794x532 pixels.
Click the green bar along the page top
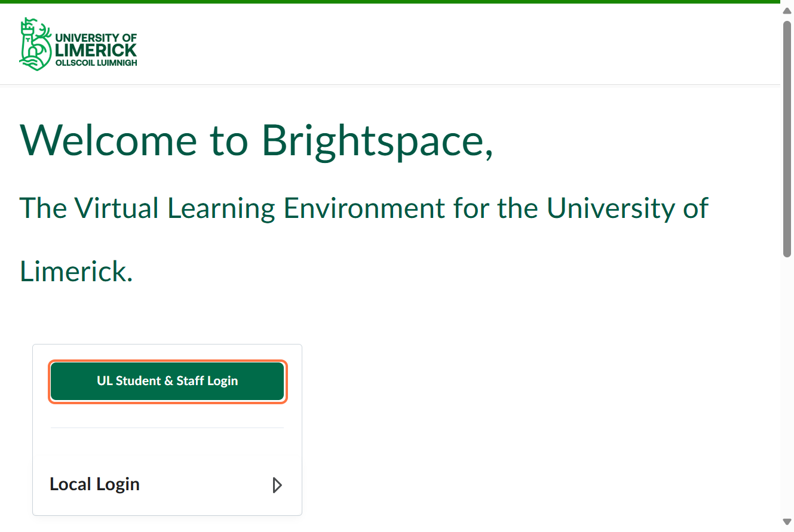point(388,2)
